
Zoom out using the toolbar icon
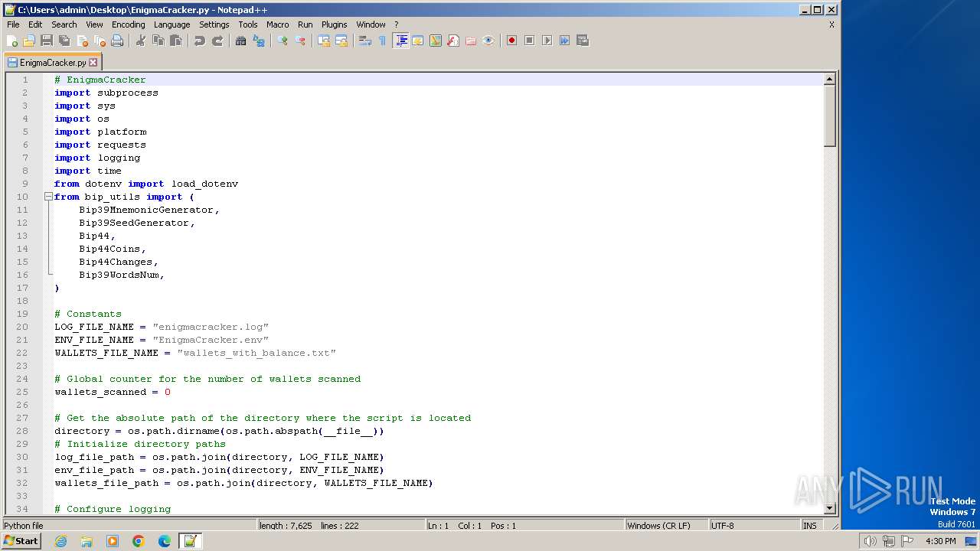(300, 41)
